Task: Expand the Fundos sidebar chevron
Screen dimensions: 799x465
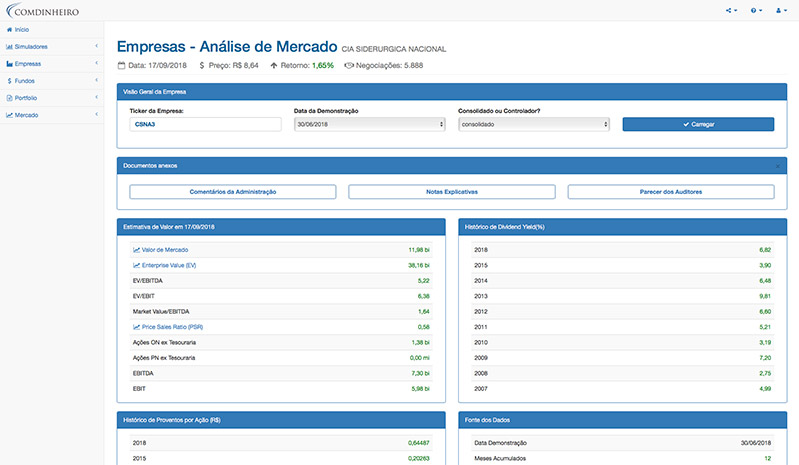Action: pyautogui.click(x=96, y=80)
